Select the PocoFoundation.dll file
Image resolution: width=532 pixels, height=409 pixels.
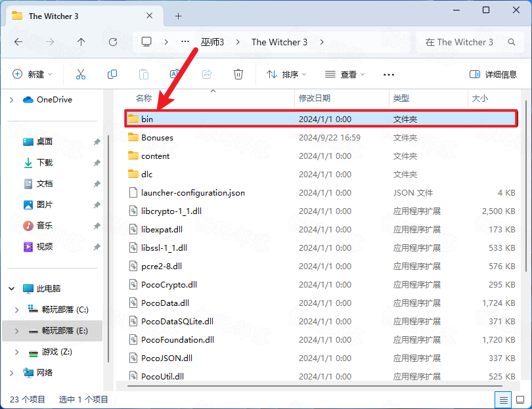point(321,340)
